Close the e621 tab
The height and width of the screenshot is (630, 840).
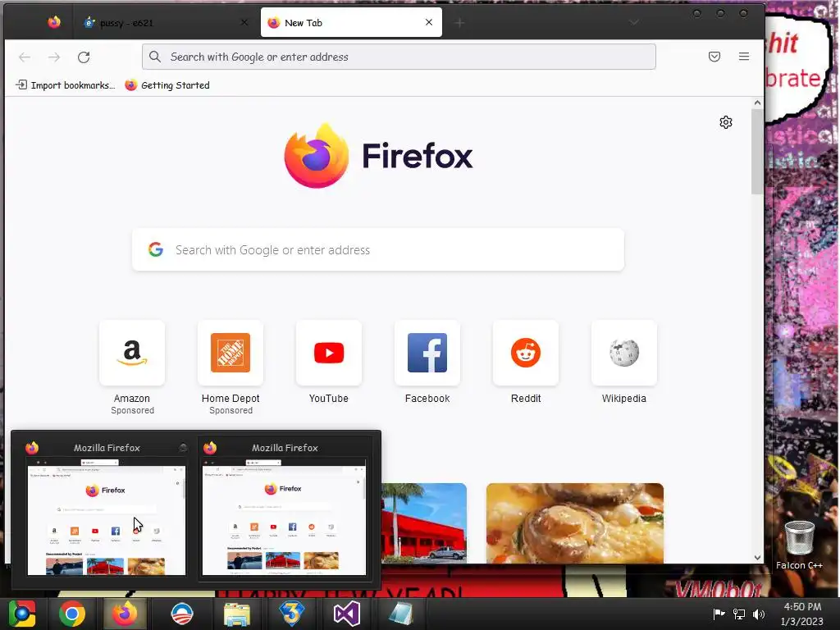coord(244,22)
